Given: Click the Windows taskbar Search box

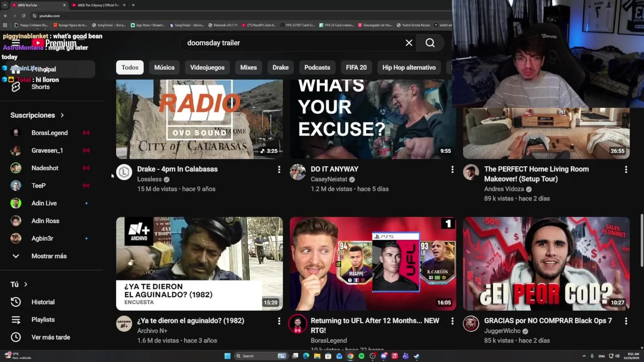Looking at the screenshot, I should tap(261, 356).
